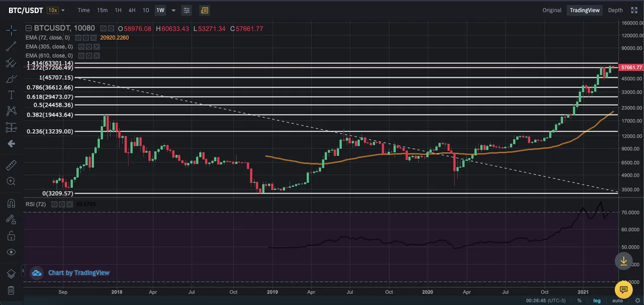Open the 10x leverage badge
This screenshot has height=305, width=644.
pyautogui.click(x=52, y=10)
